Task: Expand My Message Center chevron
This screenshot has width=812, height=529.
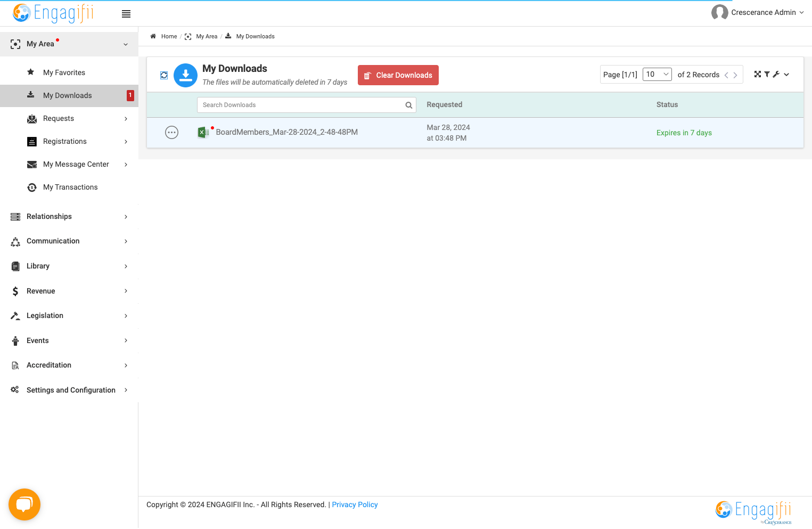Action: coord(126,165)
